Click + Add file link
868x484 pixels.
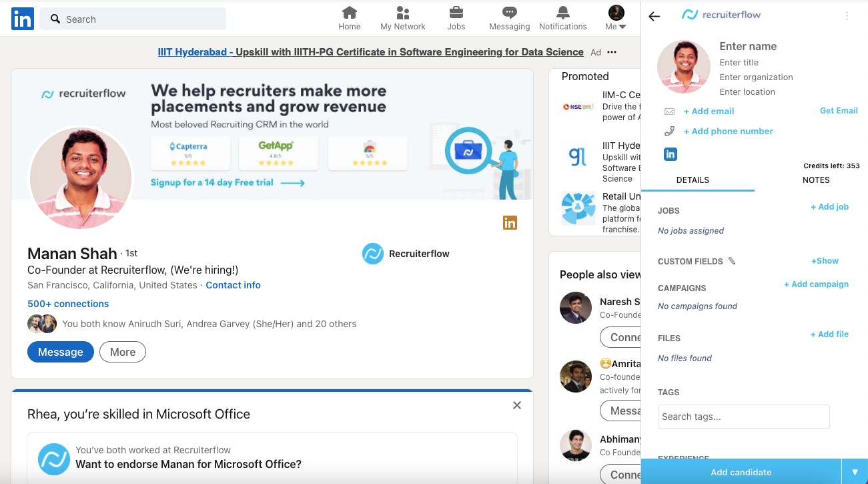(829, 334)
